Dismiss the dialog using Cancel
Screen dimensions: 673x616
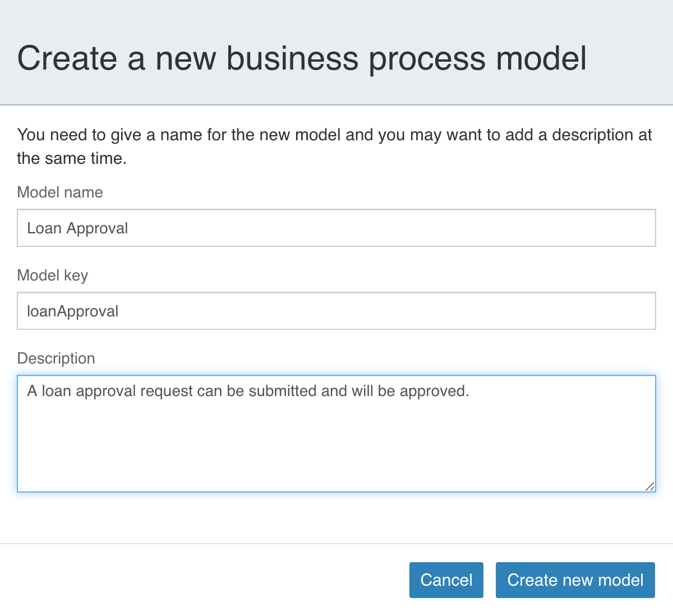click(446, 580)
